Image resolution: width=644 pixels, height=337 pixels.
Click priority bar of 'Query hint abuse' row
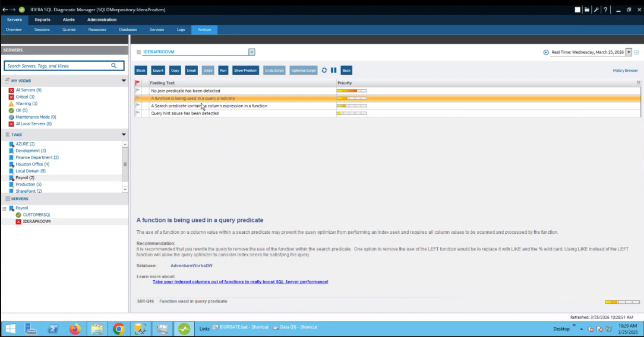[x=352, y=113]
